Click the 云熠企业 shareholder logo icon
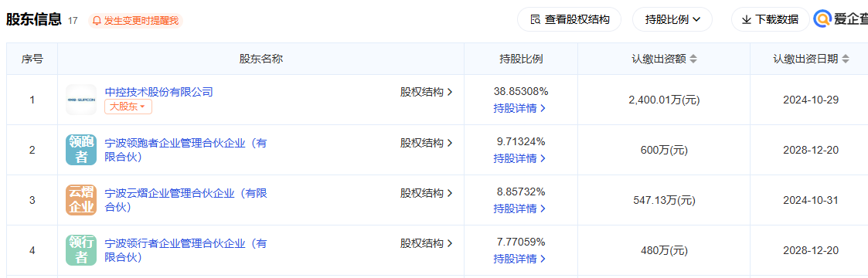Viewport: 868px width, 278px height. [81, 200]
